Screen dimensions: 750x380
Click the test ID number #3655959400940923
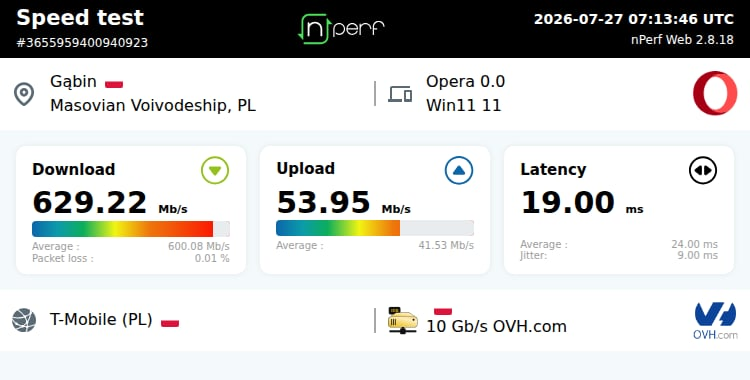(82, 43)
